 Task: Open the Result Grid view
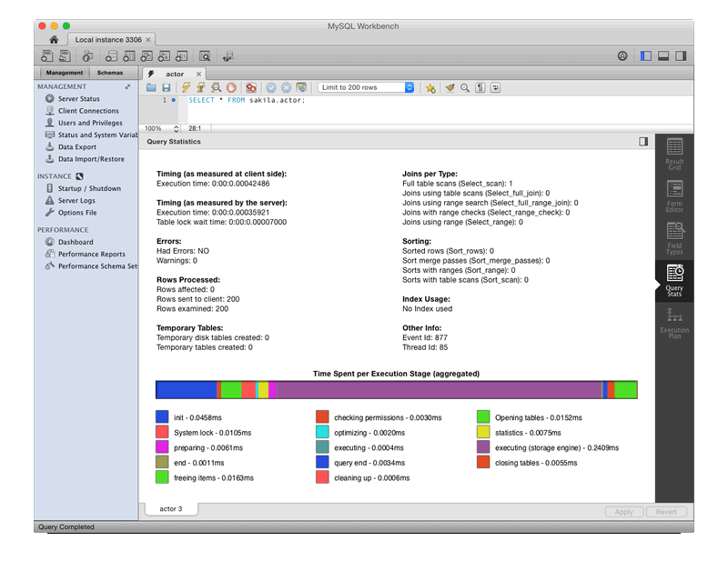[x=674, y=155]
